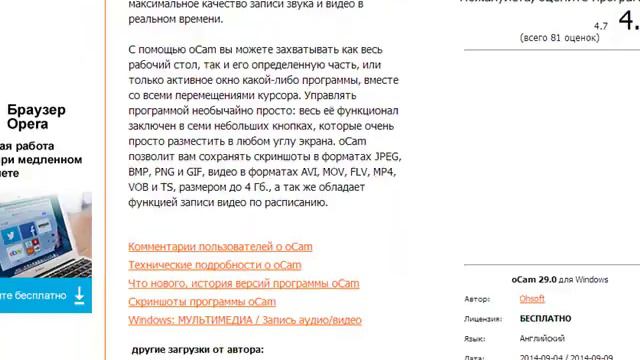
Task: Click the download arrow icon in Opera ad
Action: coord(79,296)
